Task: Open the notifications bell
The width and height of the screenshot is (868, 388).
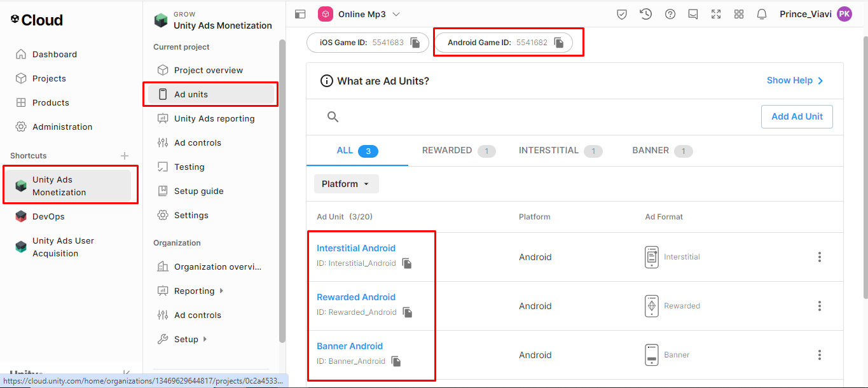Action: [x=761, y=14]
